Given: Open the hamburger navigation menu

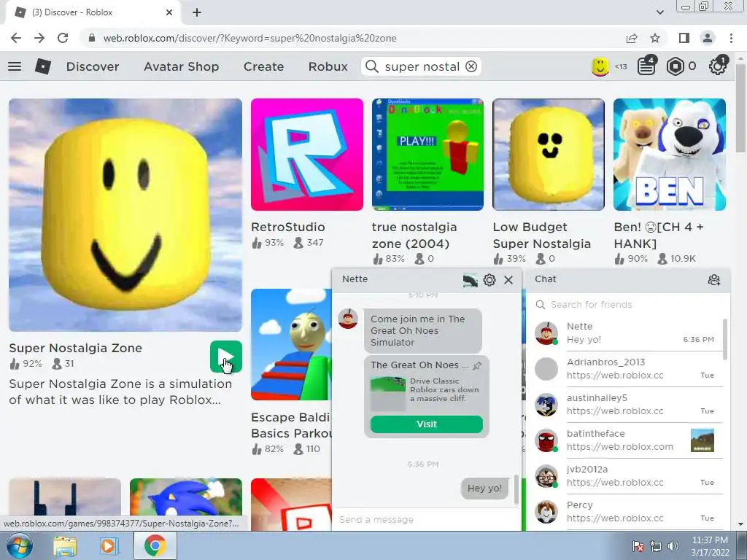Looking at the screenshot, I should pyautogui.click(x=15, y=66).
